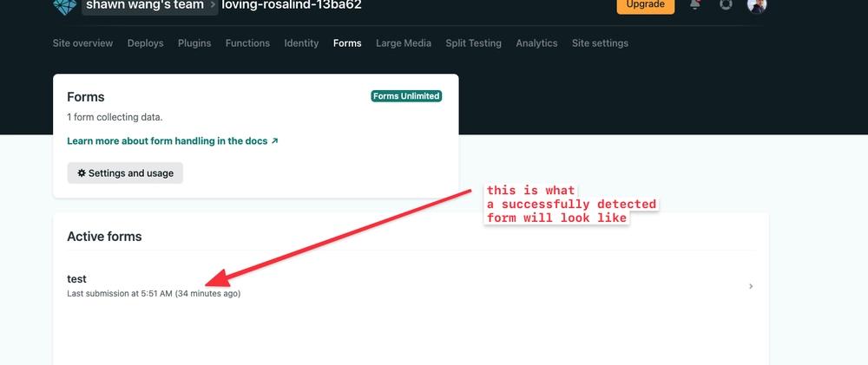Click the chevron on the test form row
868x365 pixels.
[x=751, y=286]
